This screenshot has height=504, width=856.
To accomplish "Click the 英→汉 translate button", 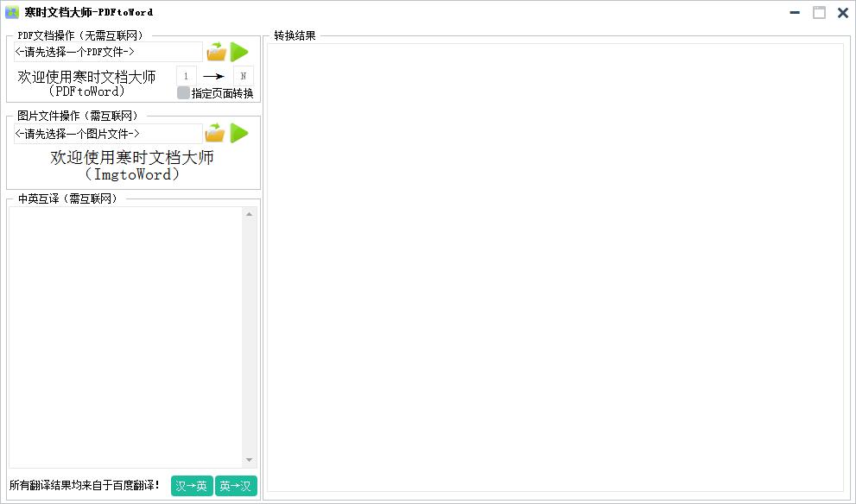I will [236, 486].
